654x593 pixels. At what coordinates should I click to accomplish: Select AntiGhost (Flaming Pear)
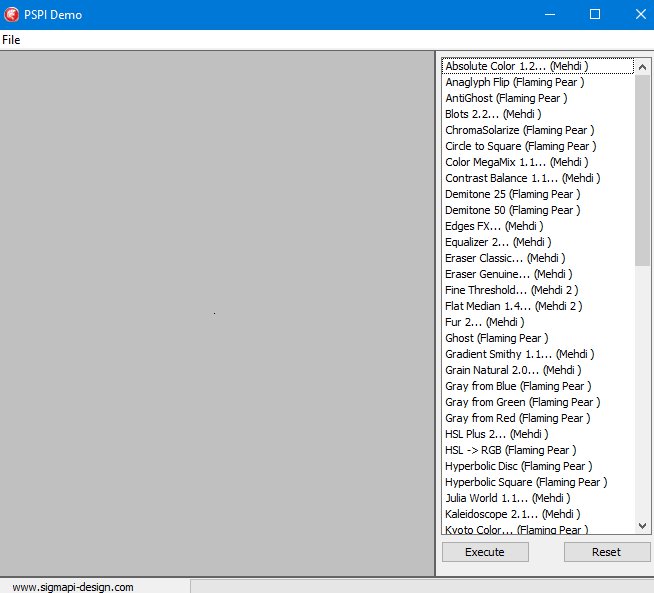pyautogui.click(x=538, y=98)
